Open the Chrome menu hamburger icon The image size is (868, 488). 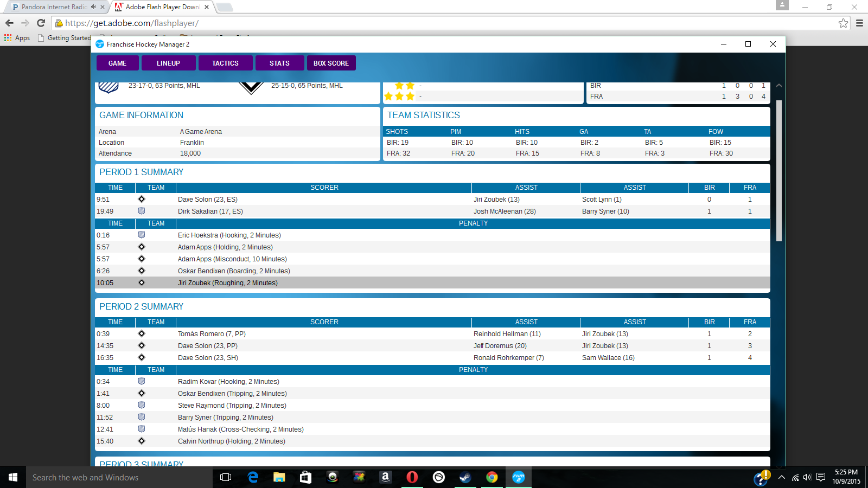pyautogui.click(x=859, y=23)
